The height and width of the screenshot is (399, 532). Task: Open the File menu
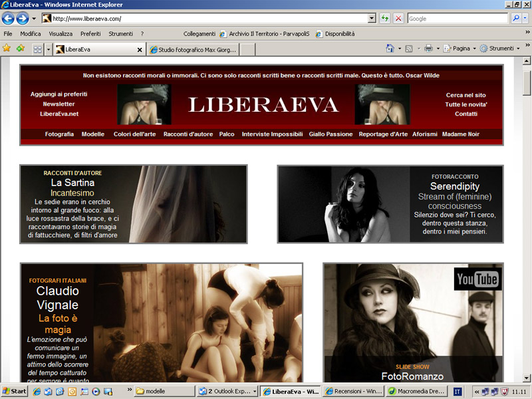click(x=7, y=34)
